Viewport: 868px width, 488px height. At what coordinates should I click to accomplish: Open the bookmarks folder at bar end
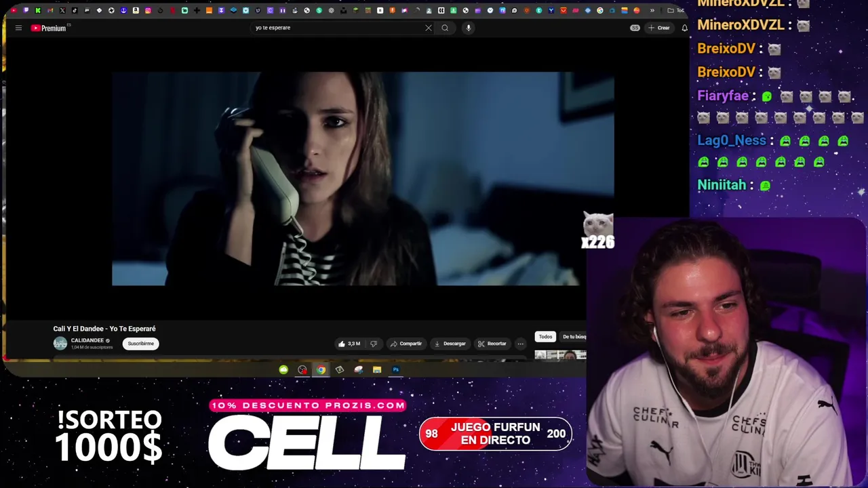[x=676, y=10]
